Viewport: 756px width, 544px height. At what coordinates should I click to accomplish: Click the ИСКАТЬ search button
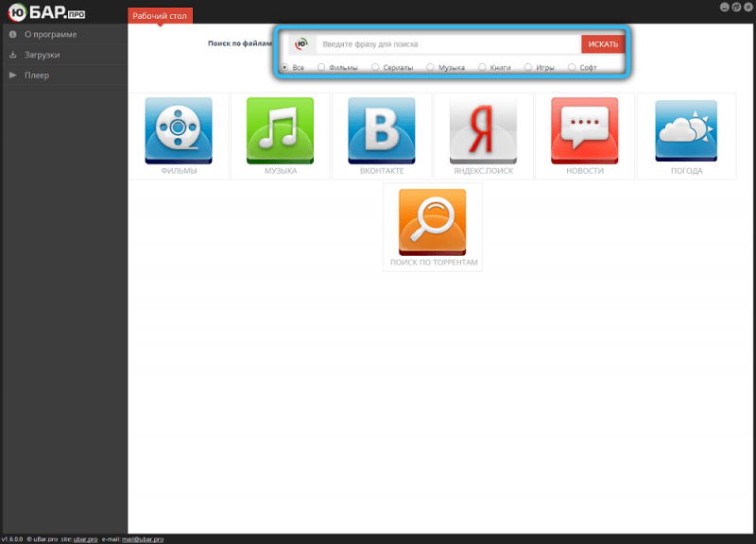tap(603, 43)
